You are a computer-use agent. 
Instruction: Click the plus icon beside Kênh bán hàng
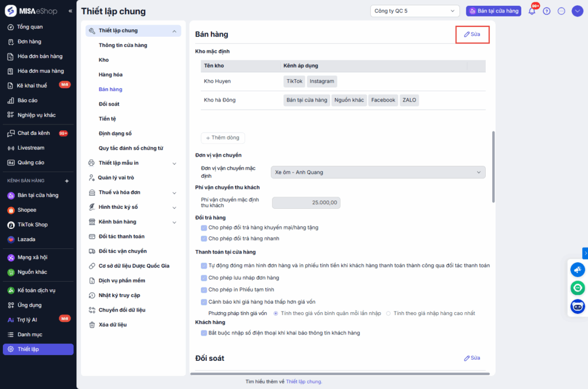click(67, 181)
